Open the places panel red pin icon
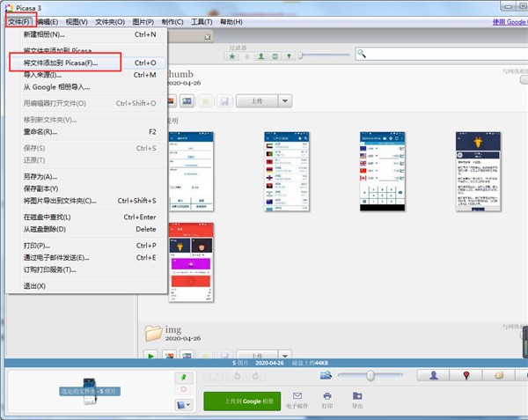Screen dimensions: 528x420 [466, 376]
